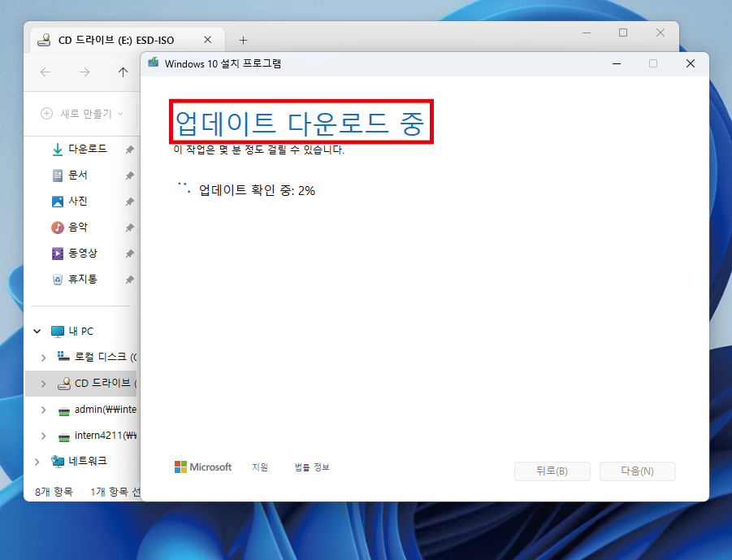Close the File Explorer window
This screenshot has width=732, height=560.
pos(661,33)
